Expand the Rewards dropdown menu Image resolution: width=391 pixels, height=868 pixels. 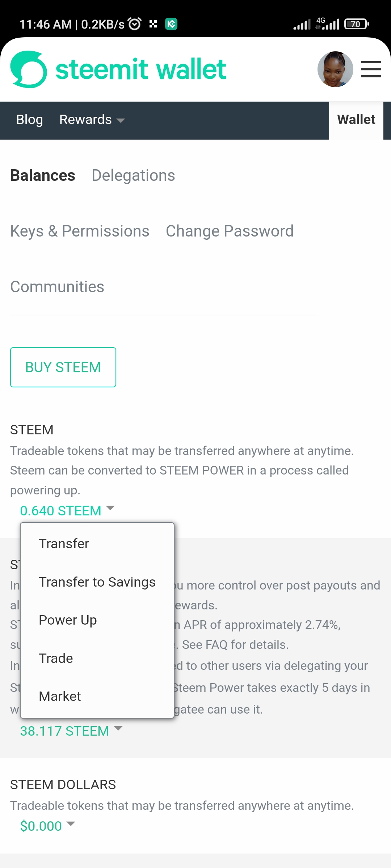coord(92,120)
